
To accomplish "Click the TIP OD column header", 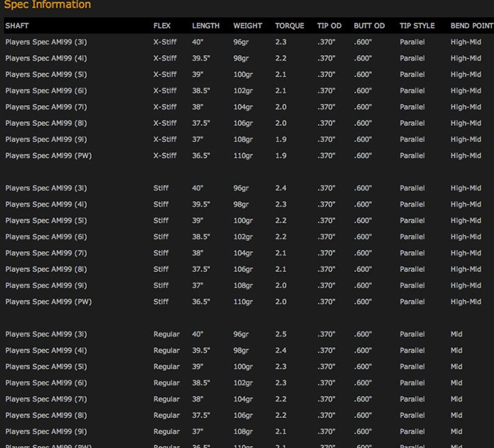I will [329, 26].
